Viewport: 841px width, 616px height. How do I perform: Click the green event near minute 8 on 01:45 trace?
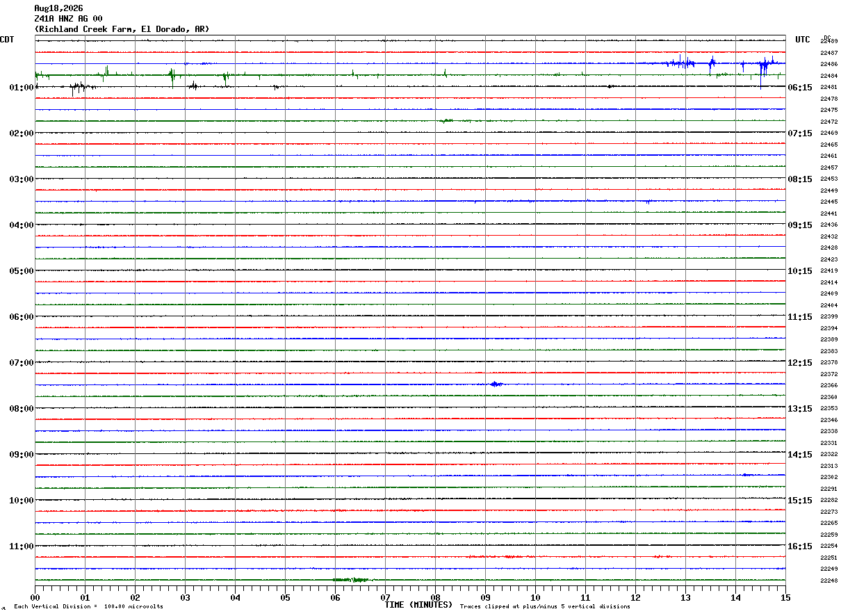click(446, 120)
